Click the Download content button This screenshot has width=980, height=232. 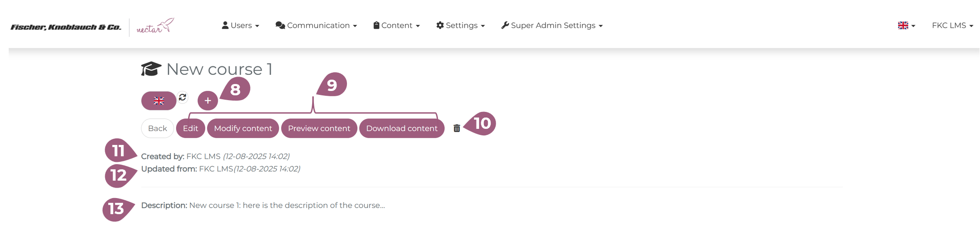[x=402, y=128]
